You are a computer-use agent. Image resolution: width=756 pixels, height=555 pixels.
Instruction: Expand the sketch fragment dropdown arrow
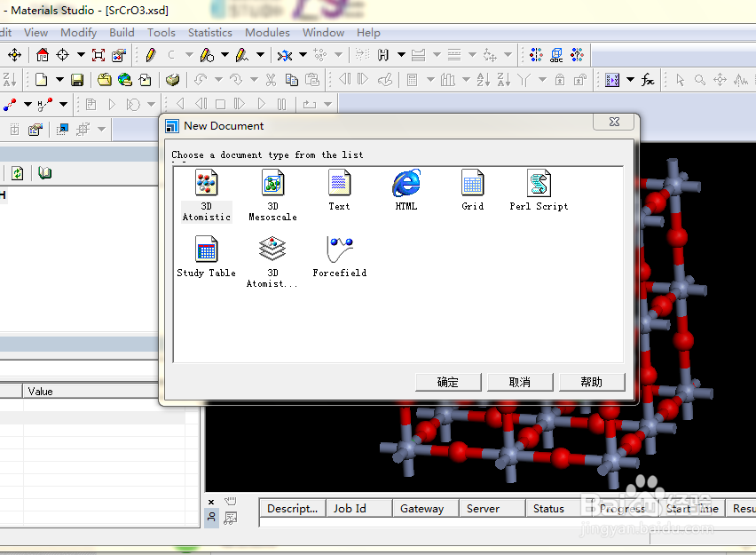tap(260, 55)
